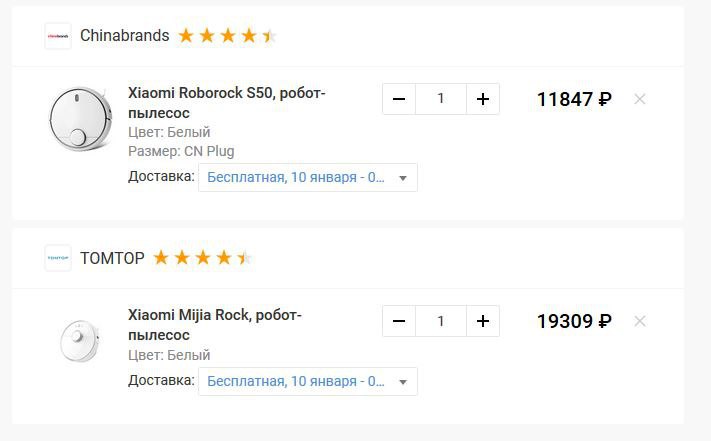This screenshot has height=441, width=711.
Task: Open delivery dropdown for Mijia Rock
Action: click(308, 381)
